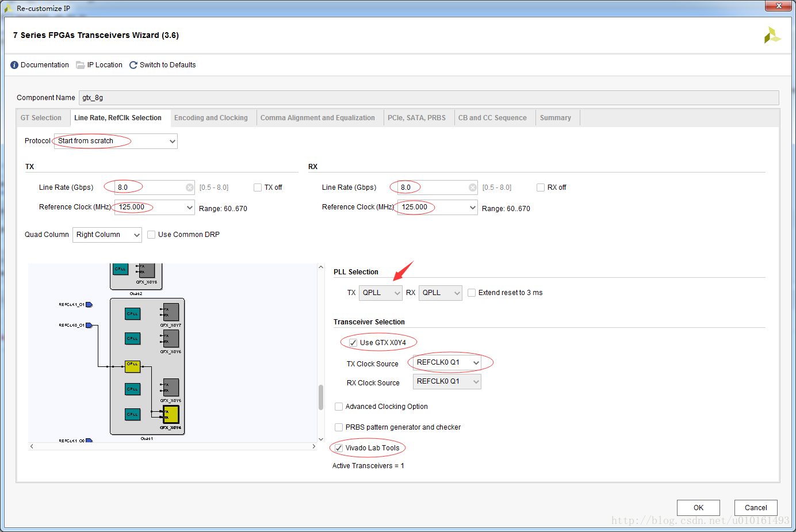This screenshot has height=532, width=796.
Task: Click the diagram scroll-right arrow
Action: click(314, 446)
